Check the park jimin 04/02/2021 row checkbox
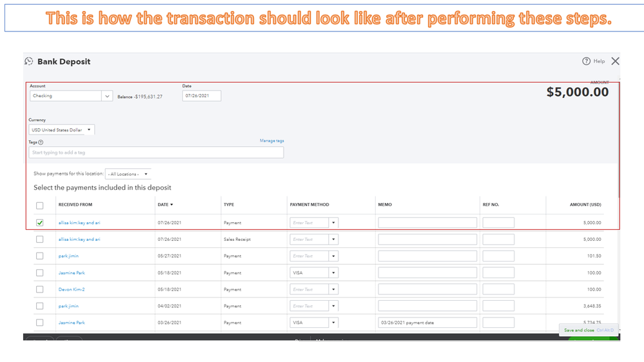Screen dimensions: 644x362 39,306
